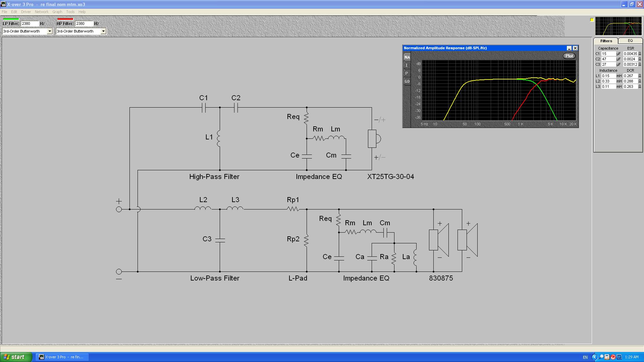This screenshot has width=644, height=362.
Task: Open the LP filter type dropdown
Action: pyautogui.click(x=50, y=31)
